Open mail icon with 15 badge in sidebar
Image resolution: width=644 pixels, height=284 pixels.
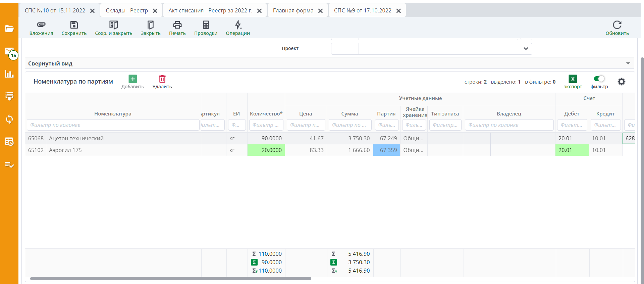(9, 51)
